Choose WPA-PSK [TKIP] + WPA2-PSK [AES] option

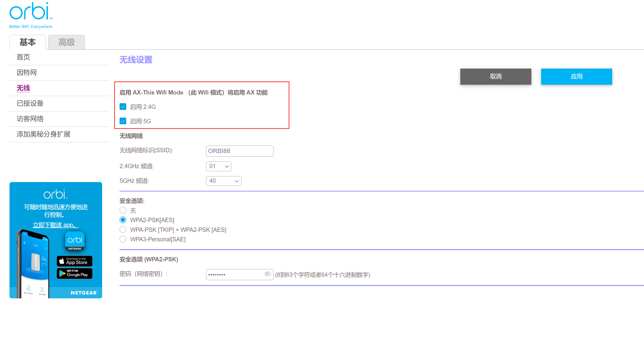pos(123,230)
